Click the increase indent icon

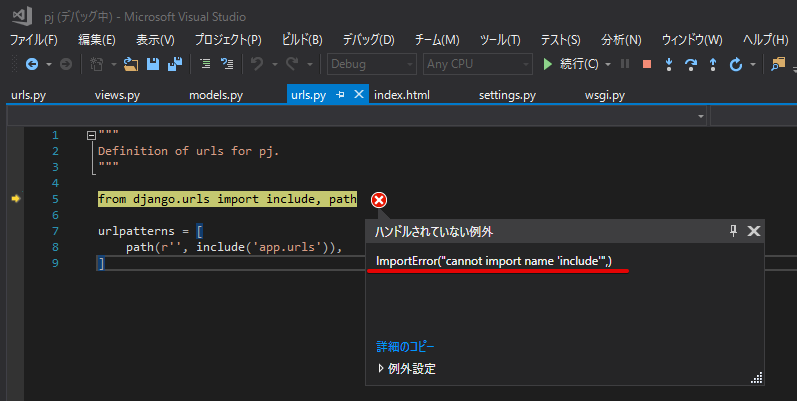[227, 64]
